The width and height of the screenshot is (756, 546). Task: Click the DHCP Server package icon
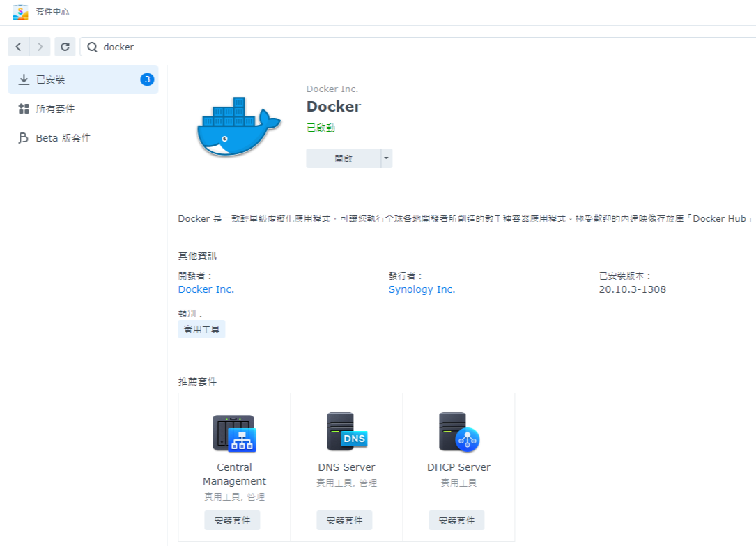click(x=458, y=432)
